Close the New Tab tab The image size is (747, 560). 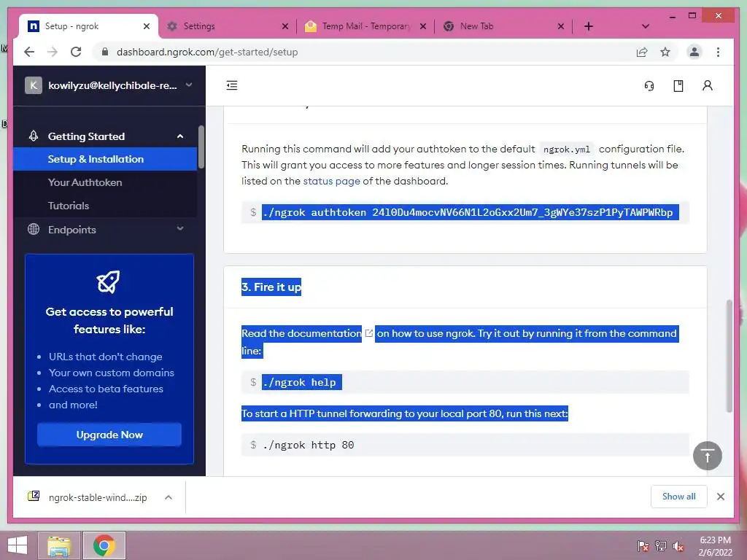[x=561, y=26]
